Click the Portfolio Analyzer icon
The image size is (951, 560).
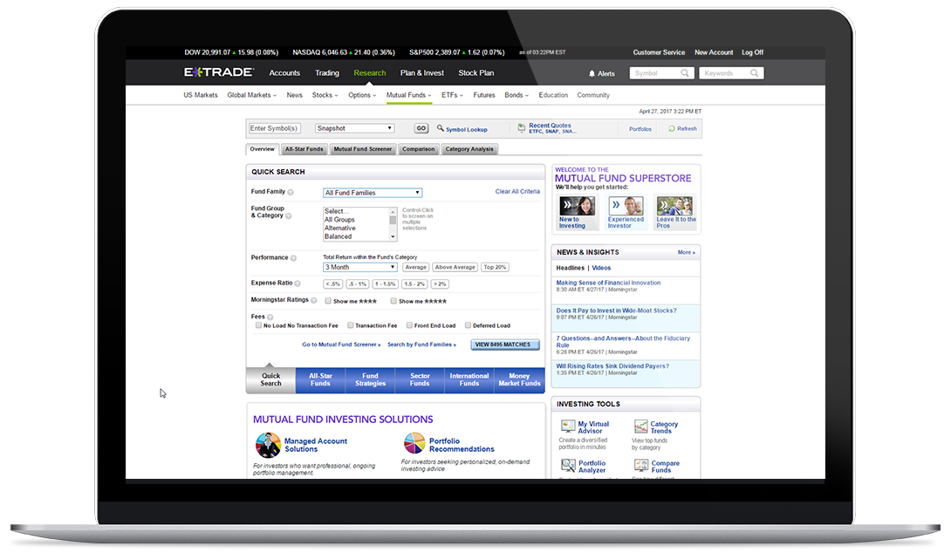(568, 466)
